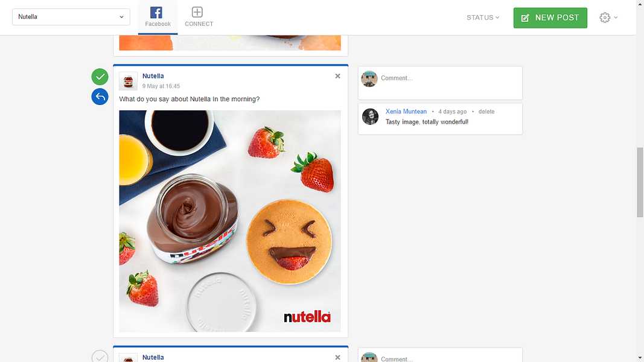Dismiss the 9 May Nutella post
The height and width of the screenshot is (362, 644).
[337, 76]
